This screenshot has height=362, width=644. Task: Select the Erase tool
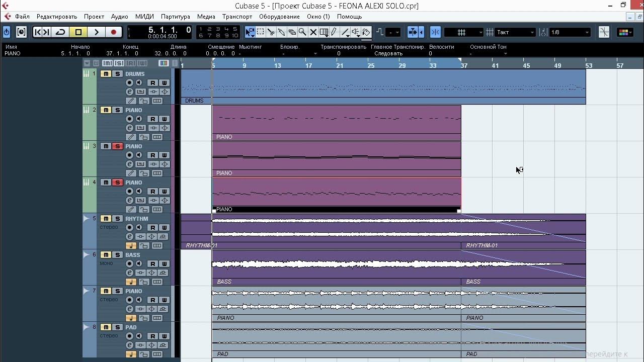pyautogui.click(x=292, y=32)
